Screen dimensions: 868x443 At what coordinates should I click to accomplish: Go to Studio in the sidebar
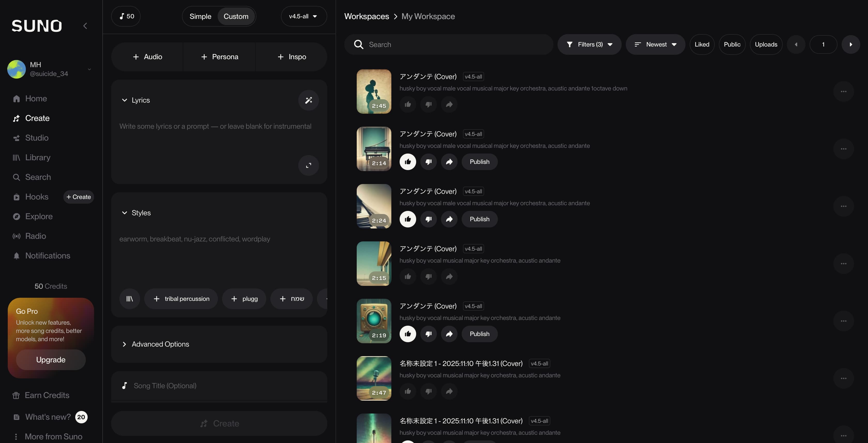click(x=37, y=138)
